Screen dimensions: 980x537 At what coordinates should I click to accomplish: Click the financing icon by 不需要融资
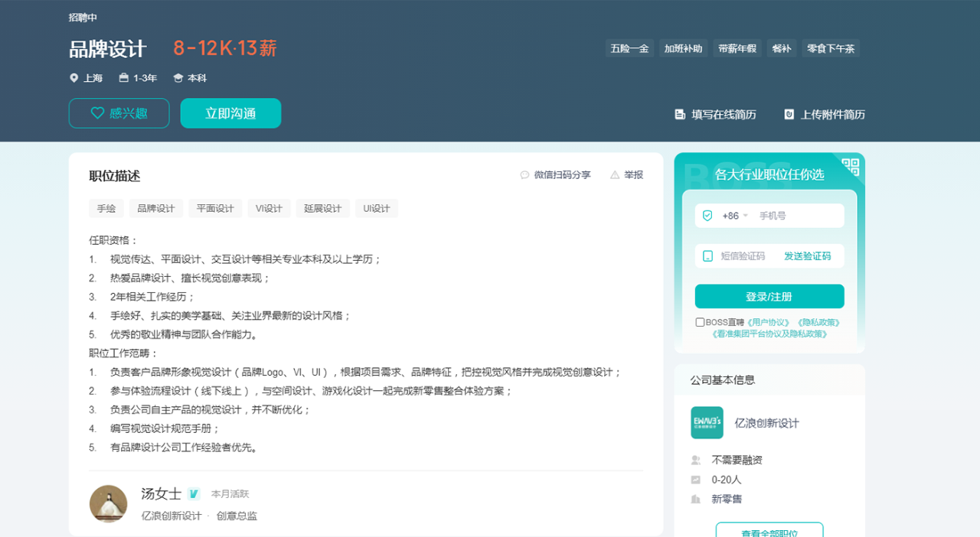tap(696, 461)
